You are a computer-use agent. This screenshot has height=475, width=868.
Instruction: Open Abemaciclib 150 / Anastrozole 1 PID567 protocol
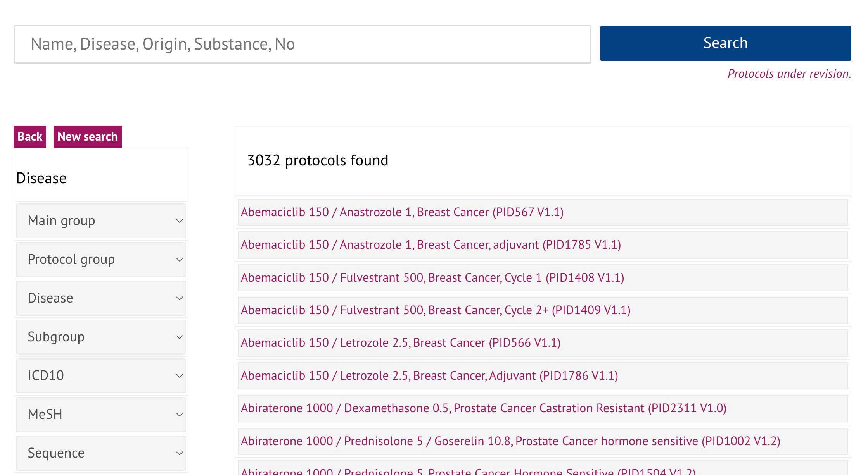(x=402, y=212)
